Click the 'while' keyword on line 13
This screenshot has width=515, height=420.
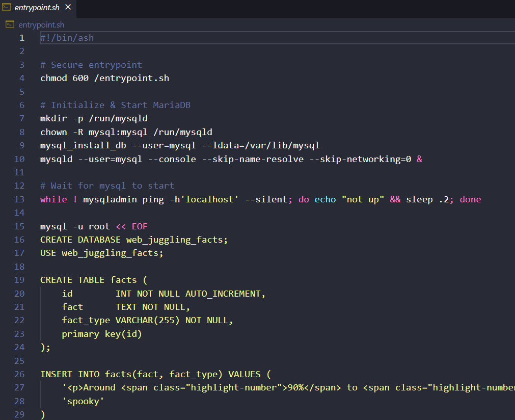click(x=53, y=199)
